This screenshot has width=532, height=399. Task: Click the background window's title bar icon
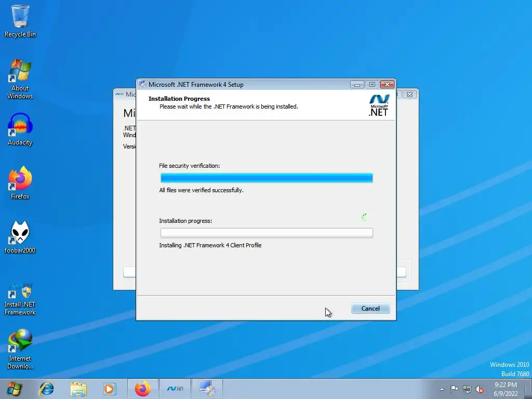[x=119, y=94]
